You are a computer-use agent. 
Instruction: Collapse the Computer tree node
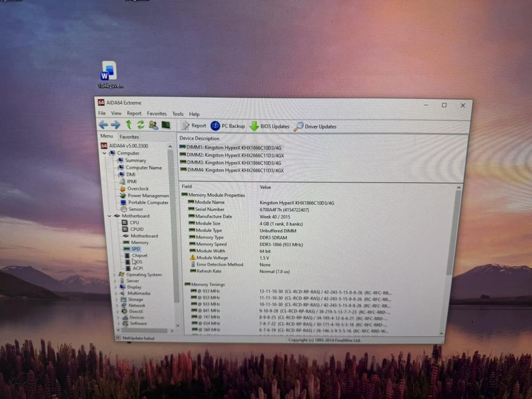(104, 153)
